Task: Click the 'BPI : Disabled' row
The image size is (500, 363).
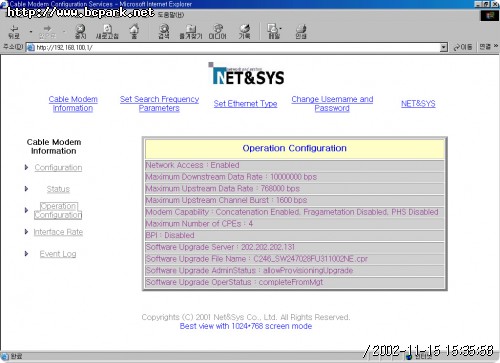Action: click(x=295, y=235)
